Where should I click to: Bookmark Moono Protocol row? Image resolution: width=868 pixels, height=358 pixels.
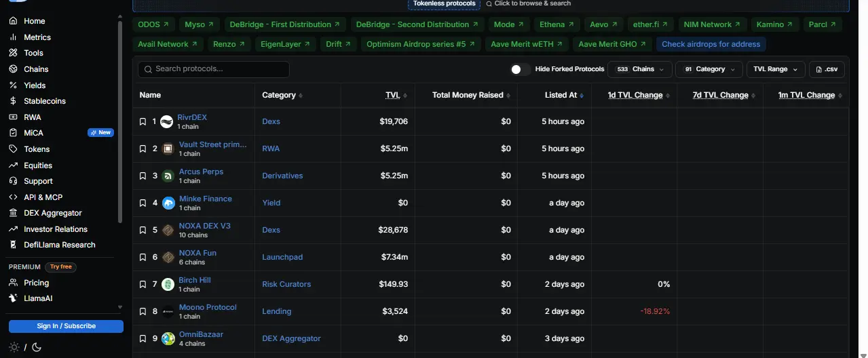coord(143,311)
